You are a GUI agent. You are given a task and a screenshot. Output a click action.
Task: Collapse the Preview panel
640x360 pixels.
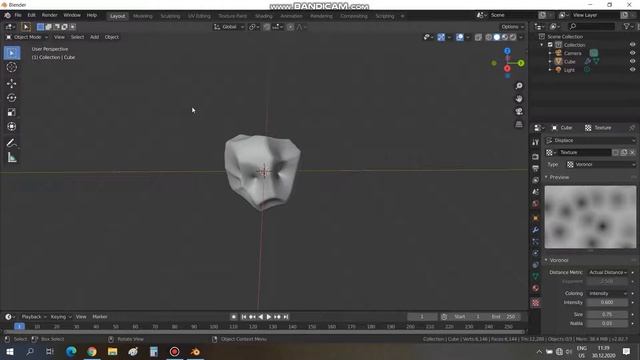tap(546, 177)
